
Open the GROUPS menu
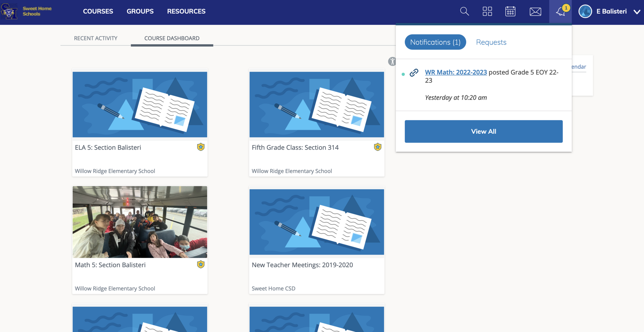coord(140,11)
